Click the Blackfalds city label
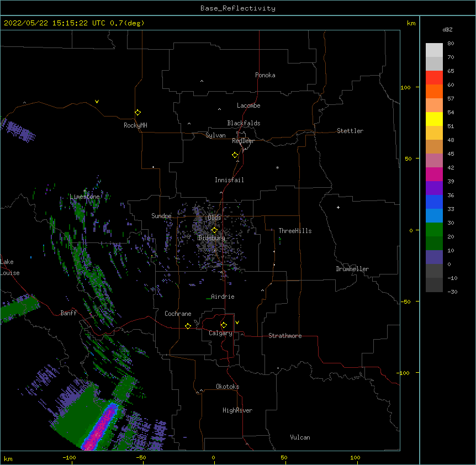 (244, 123)
